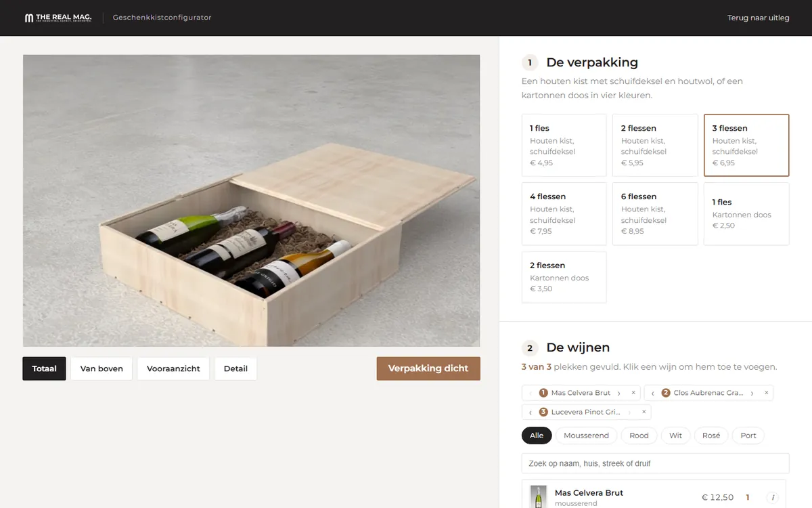Move Lucevera Pinot Gri... chip right

(x=629, y=412)
